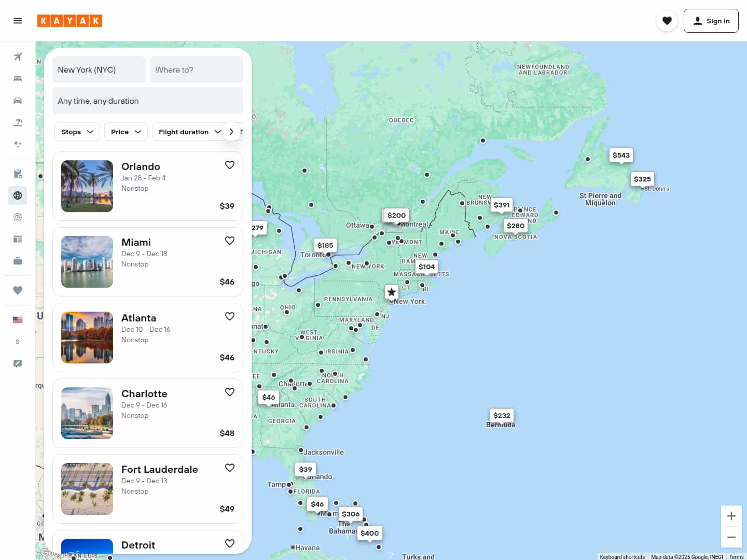Click the Where to? destination field
The height and width of the screenshot is (560, 747).
[x=197, y=69]
